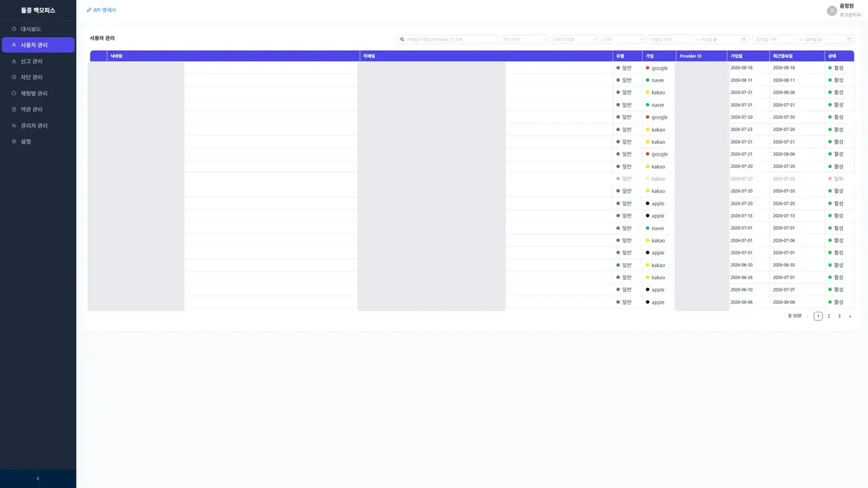Open the calendar icon of the 접속일 range

point(849,39)
